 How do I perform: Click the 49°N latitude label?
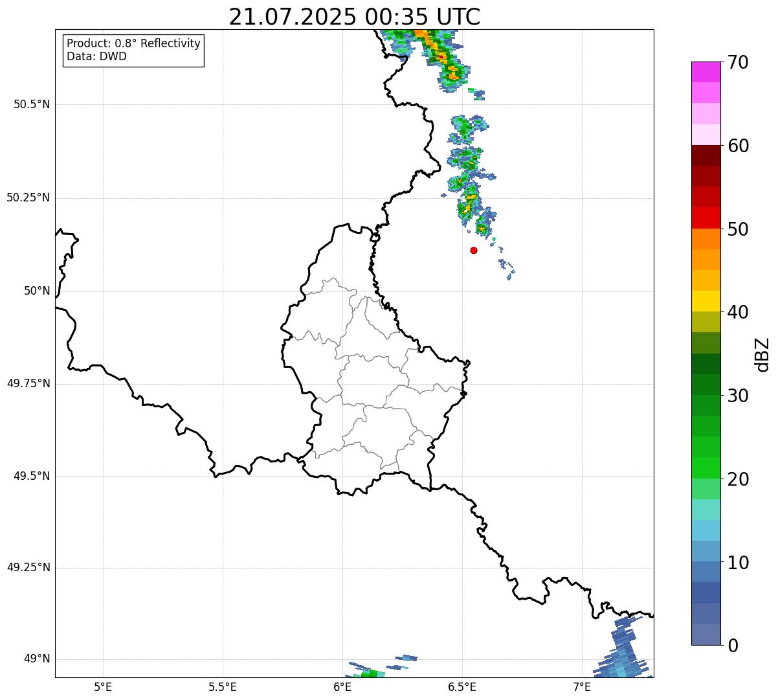[x=37, y=659]
